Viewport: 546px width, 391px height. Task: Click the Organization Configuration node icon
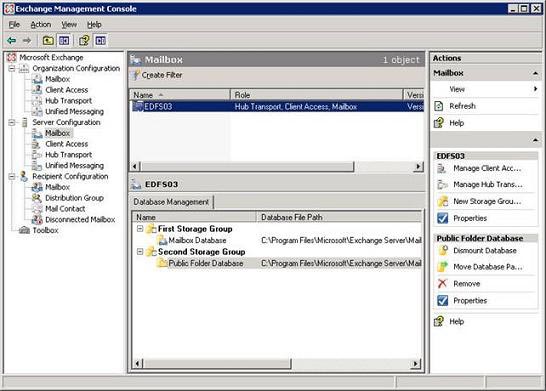[x=24, y=68]
